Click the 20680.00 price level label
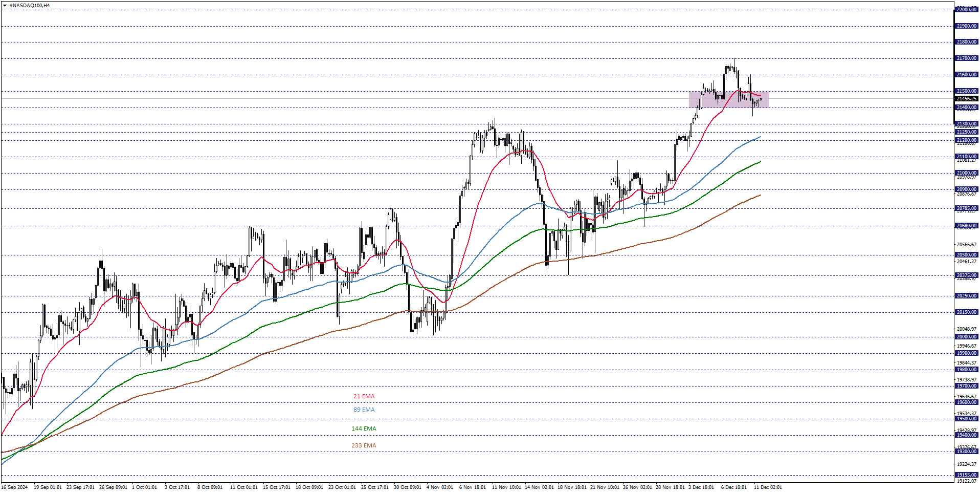 click(967, 226)
